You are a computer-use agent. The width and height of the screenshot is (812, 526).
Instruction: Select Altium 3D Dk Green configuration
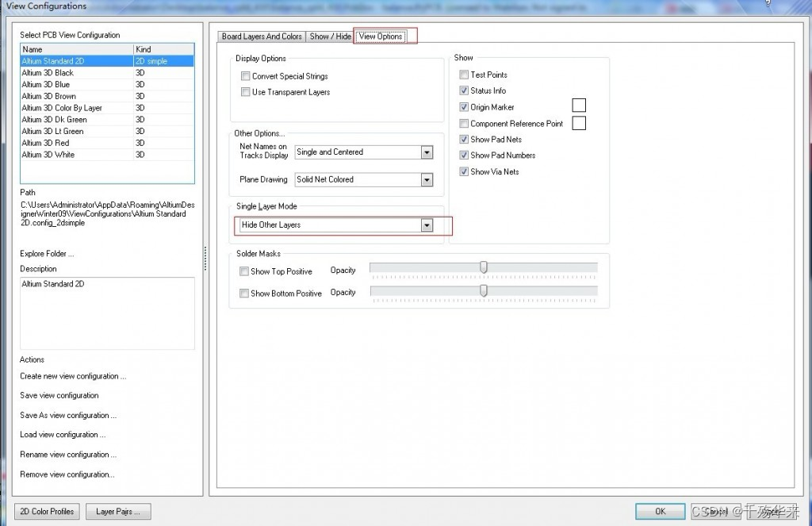coord(107,120)
